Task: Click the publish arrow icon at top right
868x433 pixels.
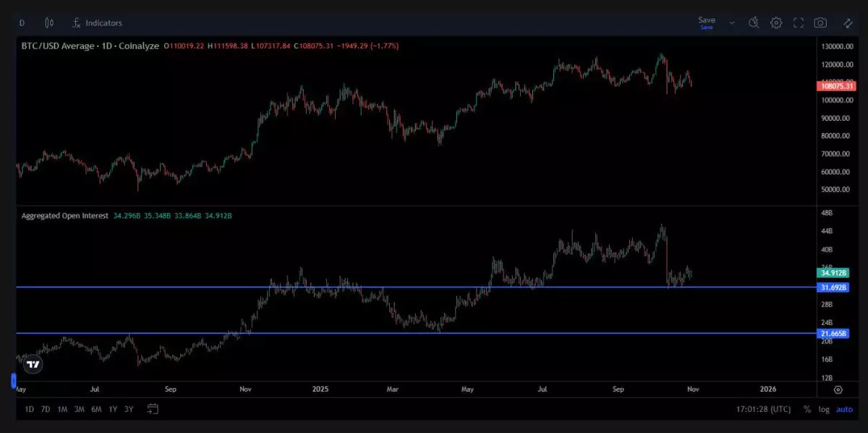Action: click(848, 23)
